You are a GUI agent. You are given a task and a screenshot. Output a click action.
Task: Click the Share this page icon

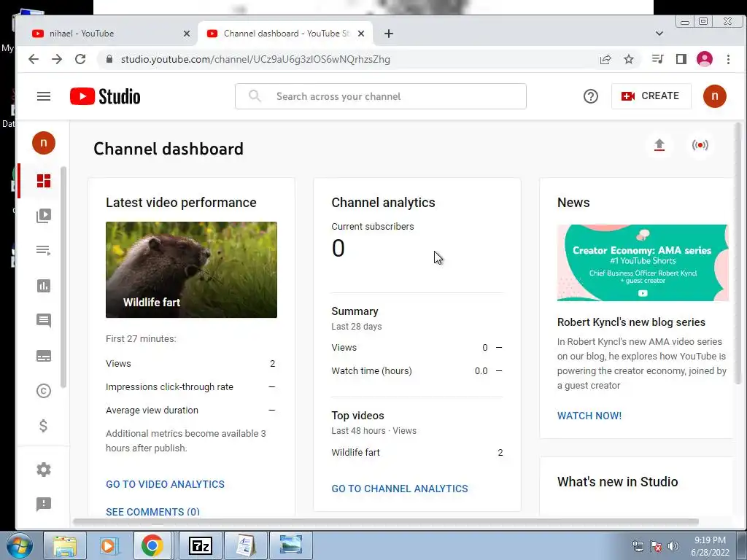coord(605,59)
